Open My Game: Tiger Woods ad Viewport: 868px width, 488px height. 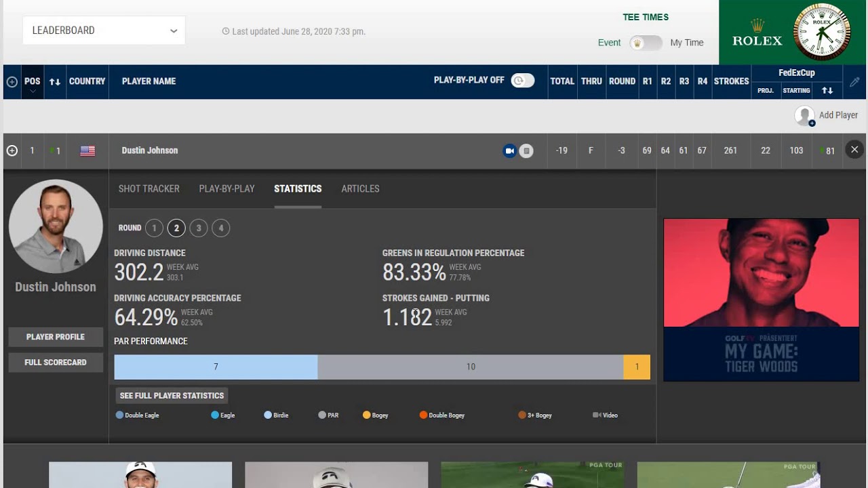point(761,300)
